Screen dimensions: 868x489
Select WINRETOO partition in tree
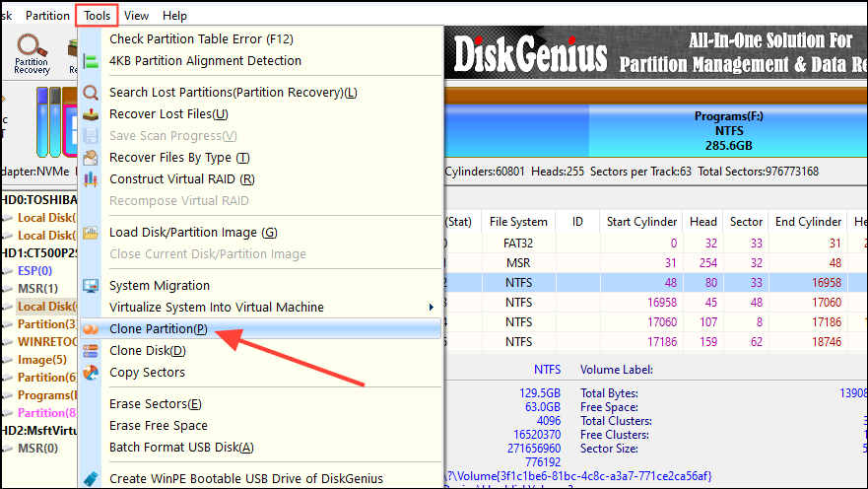click(x=47, y=342)
